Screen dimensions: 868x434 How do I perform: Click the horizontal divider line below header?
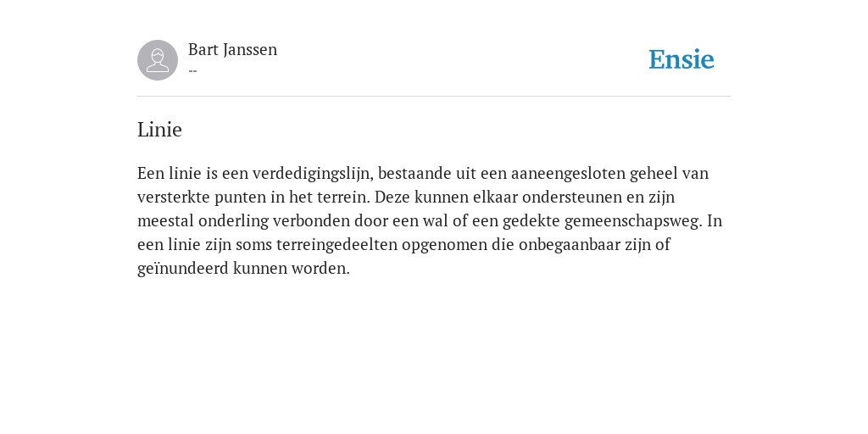pos(434,97)
